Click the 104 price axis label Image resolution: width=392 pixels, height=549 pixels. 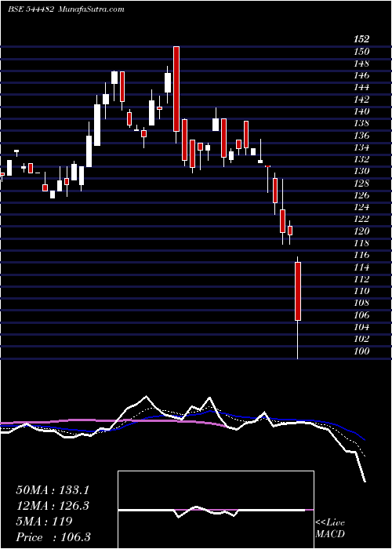(x=361, y=327)
